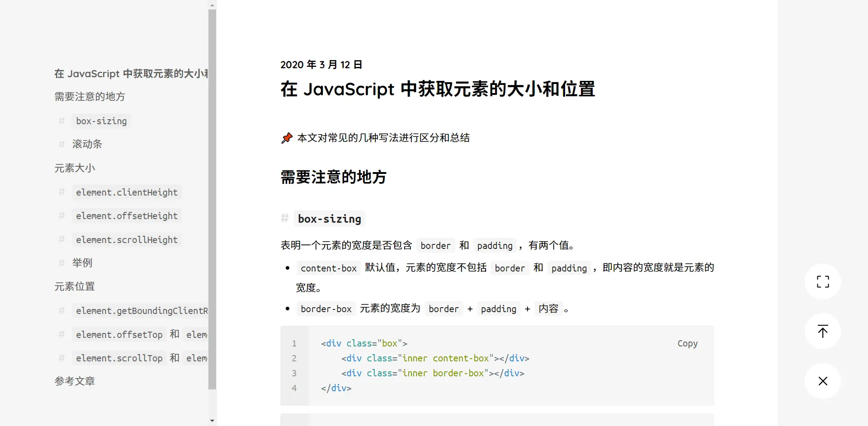Close the floating menu with X button
The height and width of the screenshot is (426, 868).
(x=822, y=381)
